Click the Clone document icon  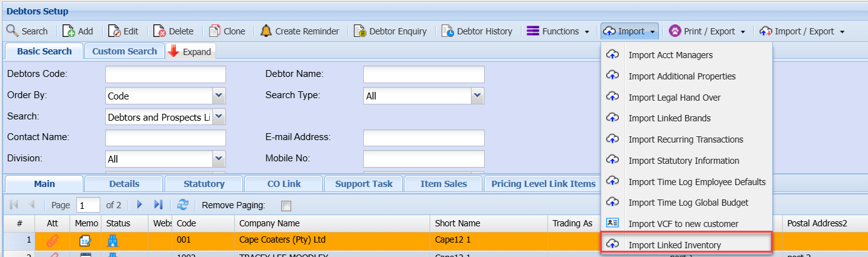point(215,31)
